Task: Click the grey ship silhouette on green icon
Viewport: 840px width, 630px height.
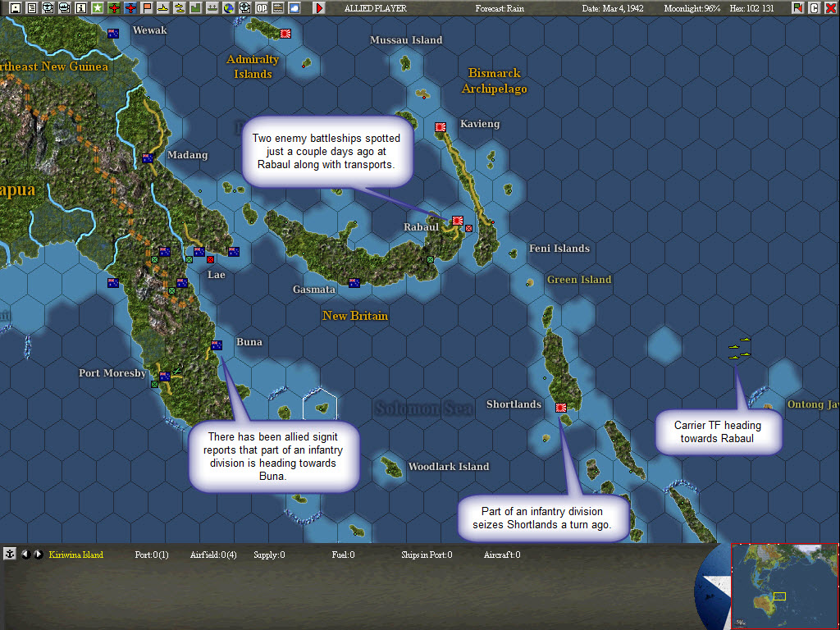Action: click(x=212, y=8)
